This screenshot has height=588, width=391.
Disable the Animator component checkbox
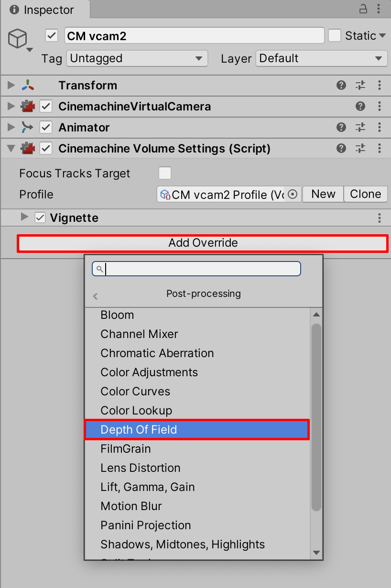(46, 127)
